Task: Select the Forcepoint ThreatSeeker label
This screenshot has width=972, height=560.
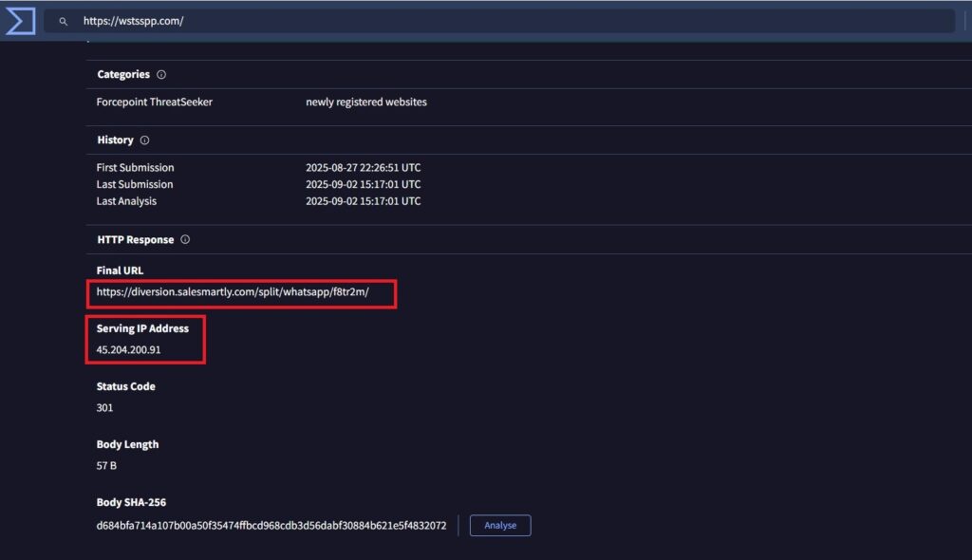Action: 154,102
